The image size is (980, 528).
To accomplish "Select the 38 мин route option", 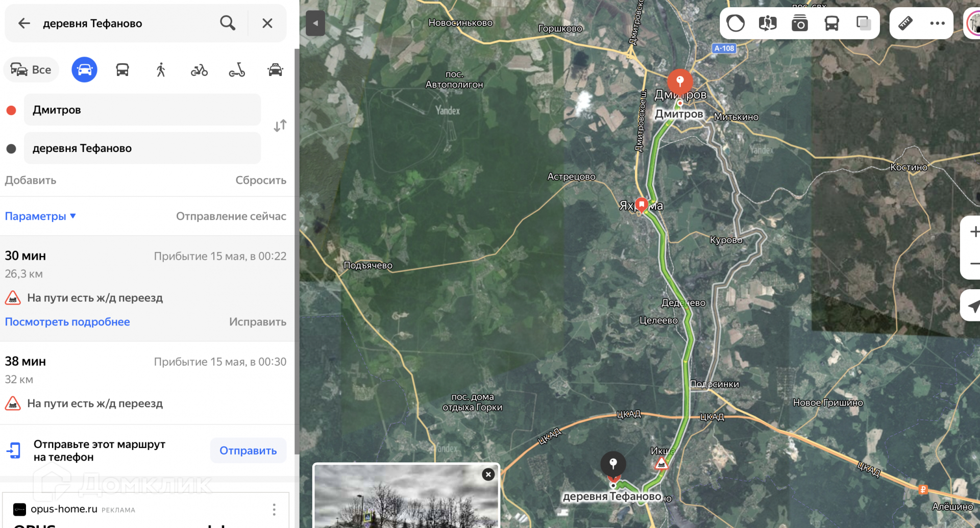I will tap(146, 383).
